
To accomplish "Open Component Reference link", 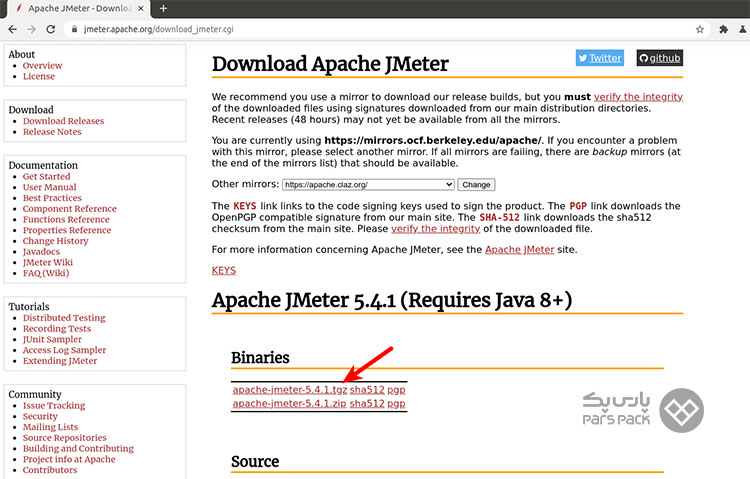I will click(70, 209).
